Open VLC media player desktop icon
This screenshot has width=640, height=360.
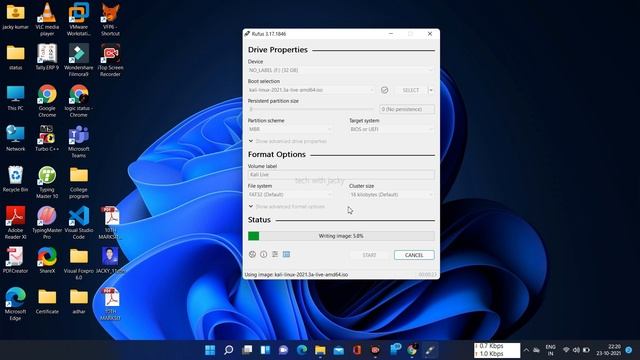click(47, 18)
